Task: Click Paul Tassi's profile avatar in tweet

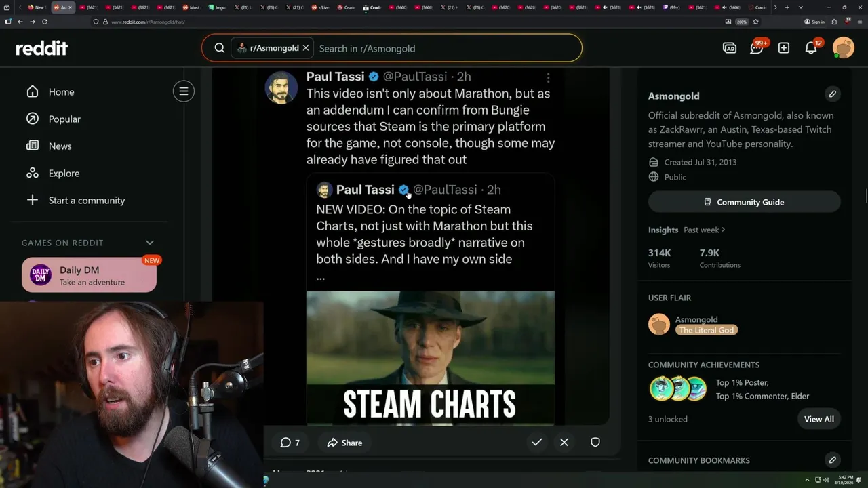Action: coord(281,87)
